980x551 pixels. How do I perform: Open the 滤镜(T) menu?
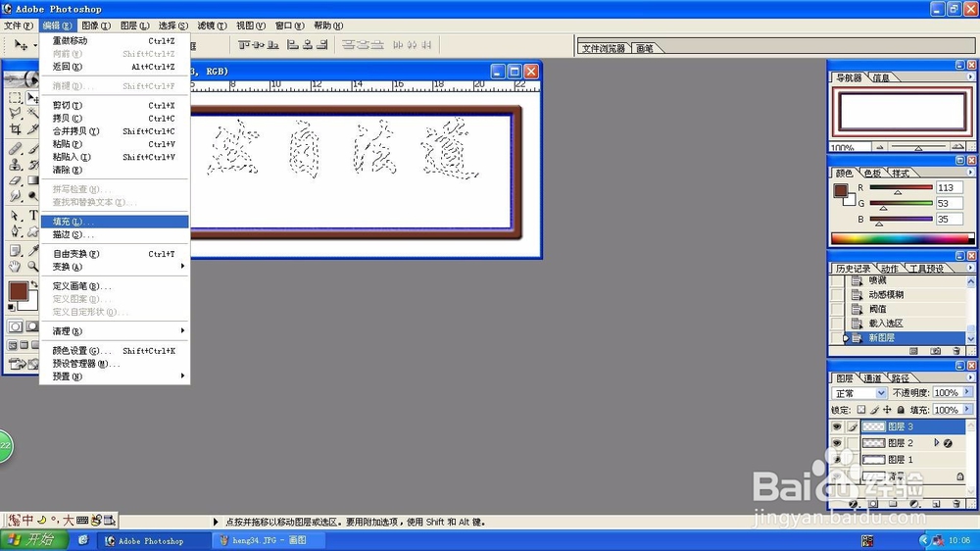(x=212, y=25)
